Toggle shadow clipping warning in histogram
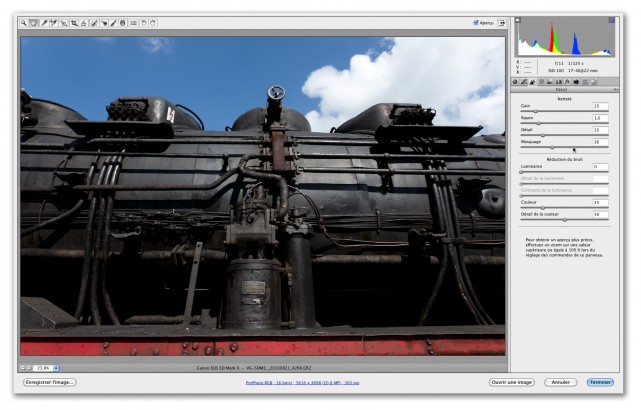641x410 pixels. click(x=518, y=20)
